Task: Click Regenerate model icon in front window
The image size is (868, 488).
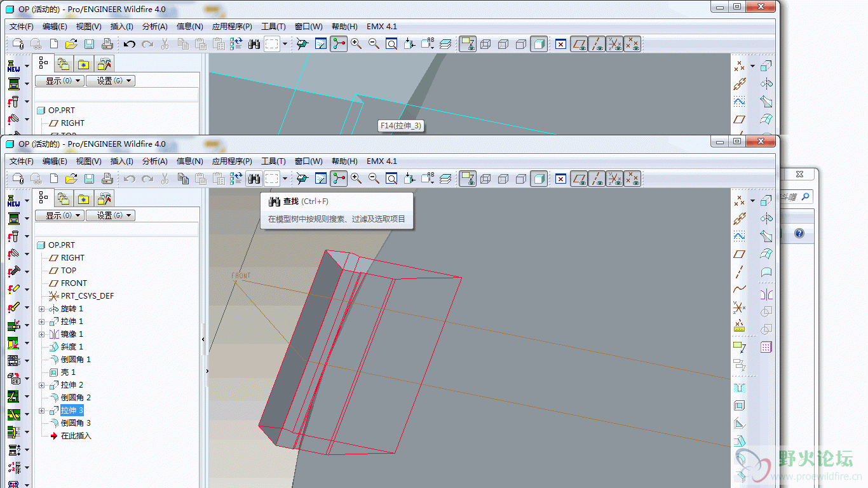Action: click(236, 179)
